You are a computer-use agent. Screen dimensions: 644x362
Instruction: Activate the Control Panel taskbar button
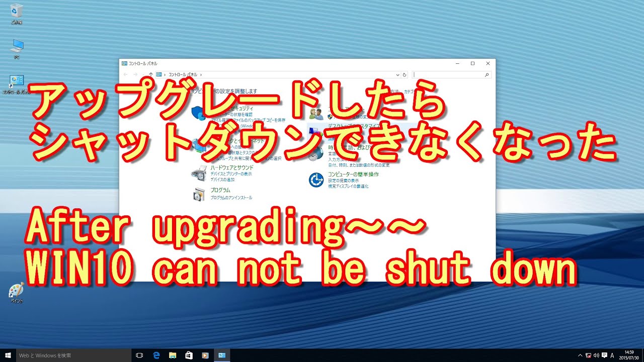[221, 355]
